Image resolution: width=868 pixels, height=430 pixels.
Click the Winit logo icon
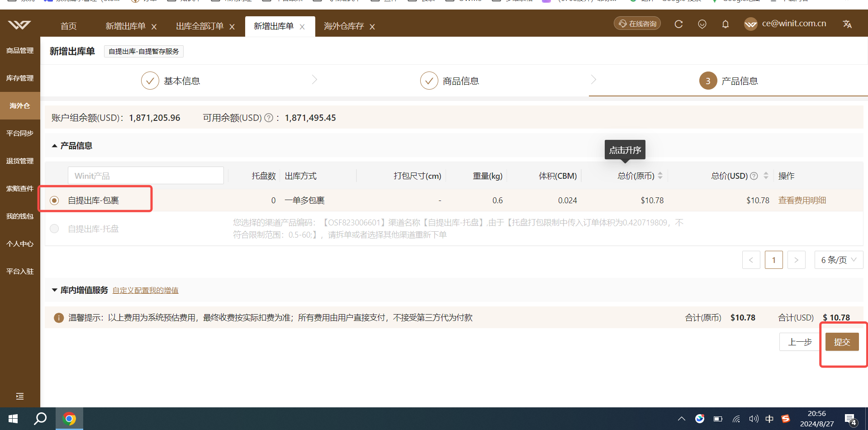coord(19,25)
